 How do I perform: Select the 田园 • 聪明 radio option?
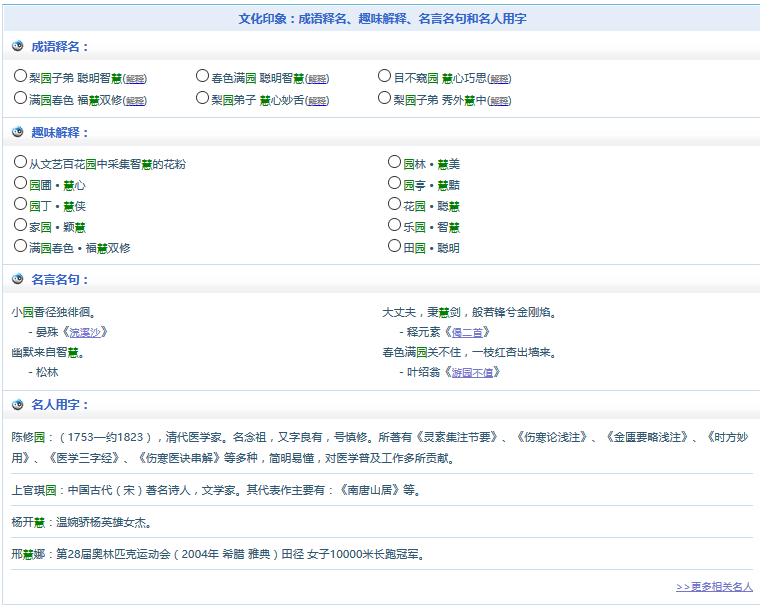395,246
